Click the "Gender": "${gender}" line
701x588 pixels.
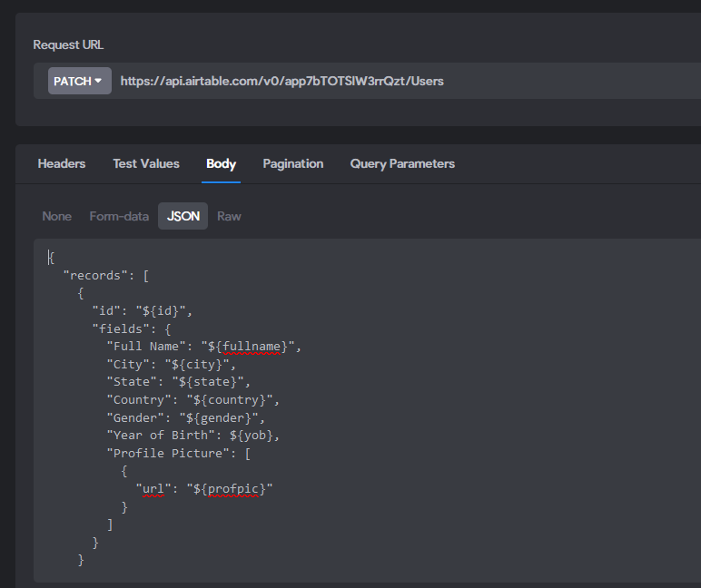click(186, 417)
